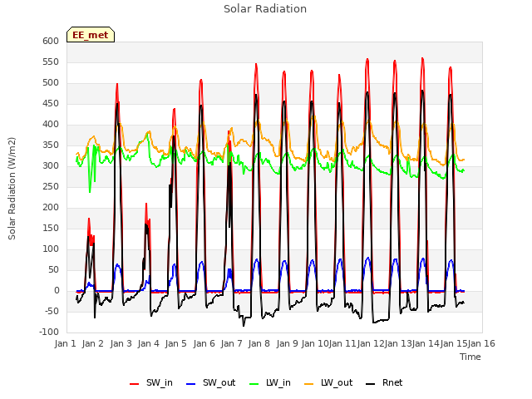Screen dimensions: 532x399
Task: Select the red SW_in legend swatch
Action: click(x=135, y=384)
